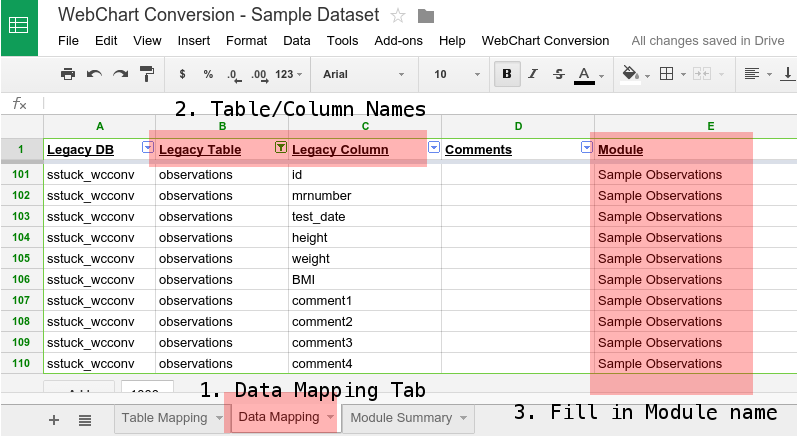Toggle bold formatting
The image size is (798, 436).
click(x=507, y=74)
